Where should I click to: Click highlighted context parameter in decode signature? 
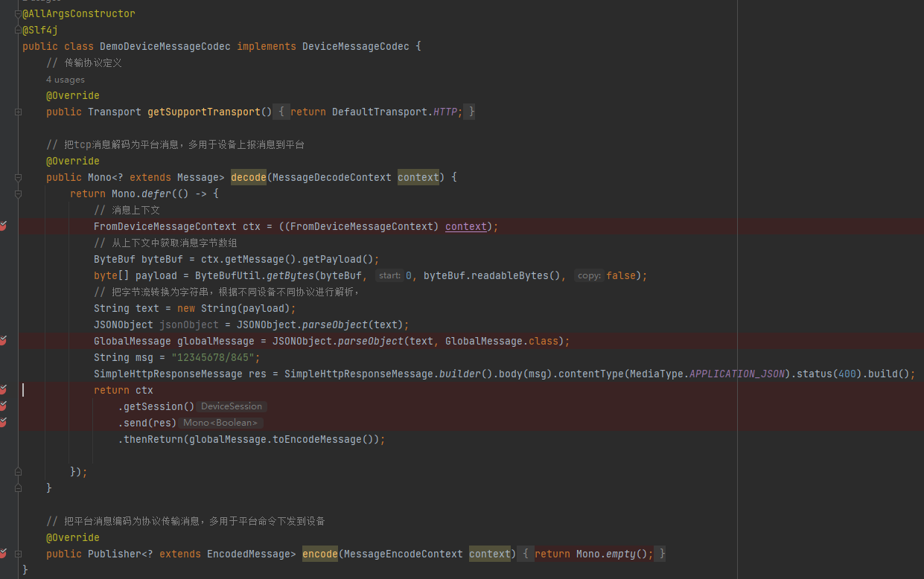[x=418, y=177]
